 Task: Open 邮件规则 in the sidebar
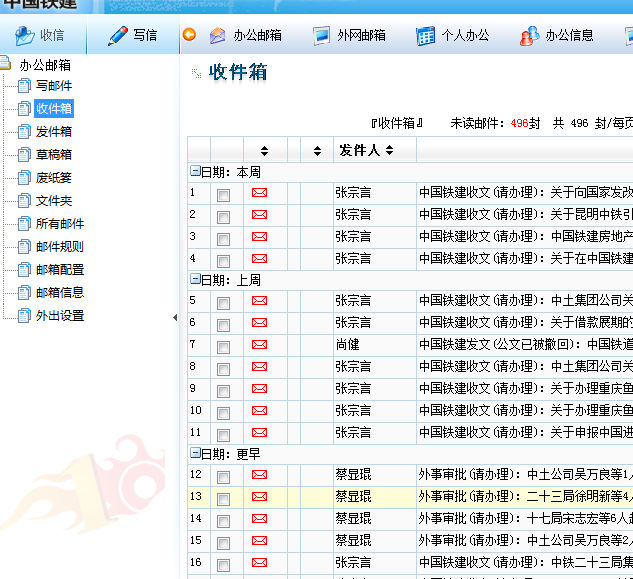tap(60, 247)
